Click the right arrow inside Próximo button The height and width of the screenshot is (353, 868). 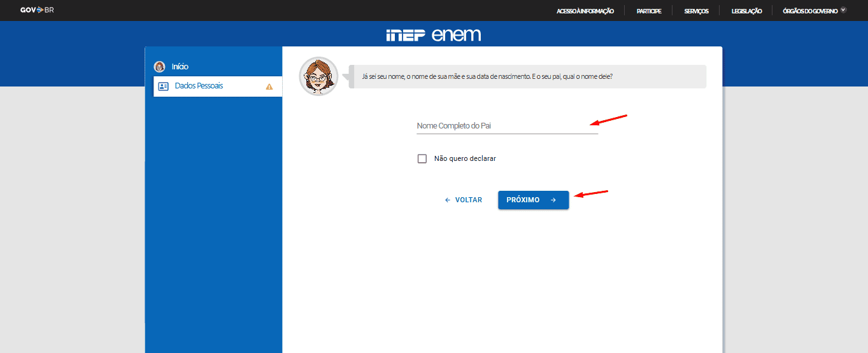553,200
